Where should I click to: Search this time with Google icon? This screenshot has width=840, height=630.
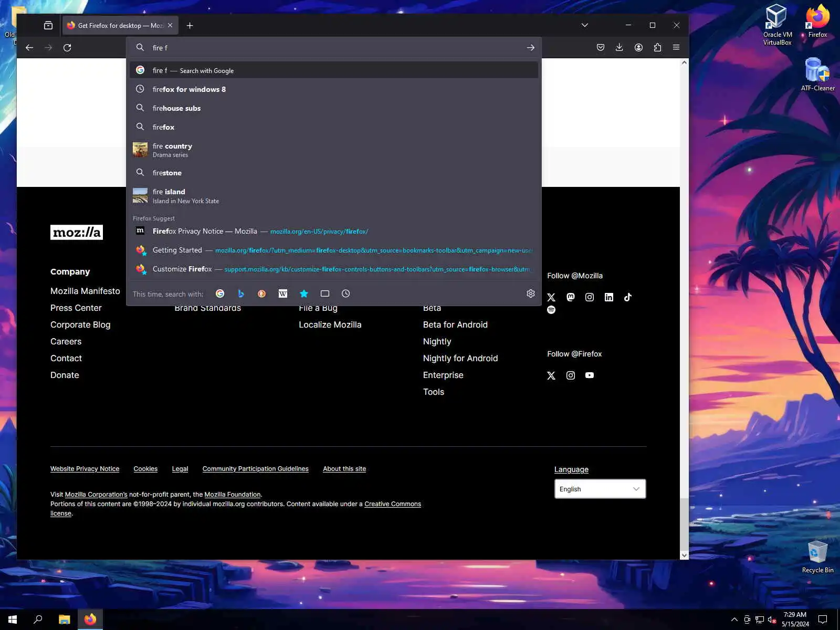220,294
